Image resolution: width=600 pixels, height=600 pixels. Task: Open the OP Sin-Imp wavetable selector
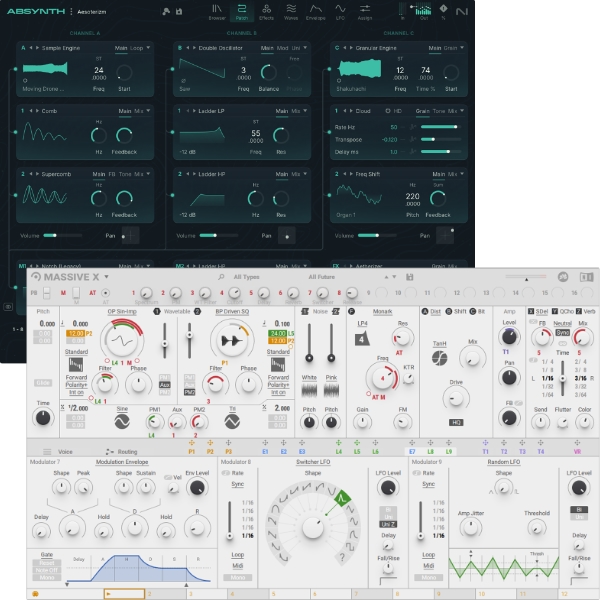click(x=122, y=311)
